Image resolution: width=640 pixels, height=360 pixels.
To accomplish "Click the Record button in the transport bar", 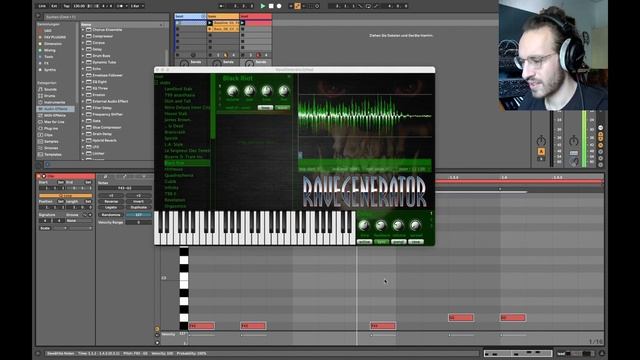I will [x=279, y=6].
